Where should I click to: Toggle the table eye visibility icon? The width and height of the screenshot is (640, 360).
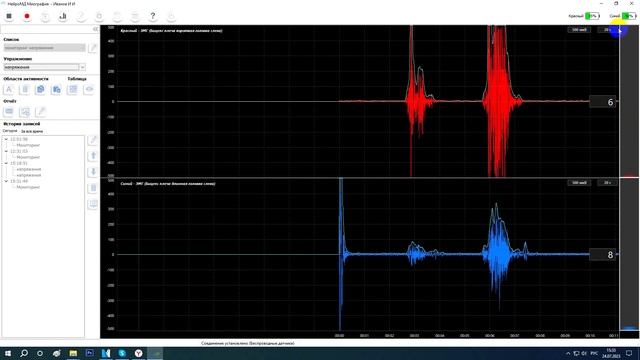[x=89, y=89]
